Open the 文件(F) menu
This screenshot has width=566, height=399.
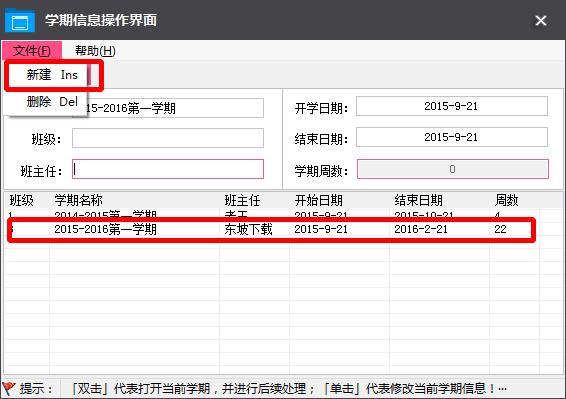(32, 51)
